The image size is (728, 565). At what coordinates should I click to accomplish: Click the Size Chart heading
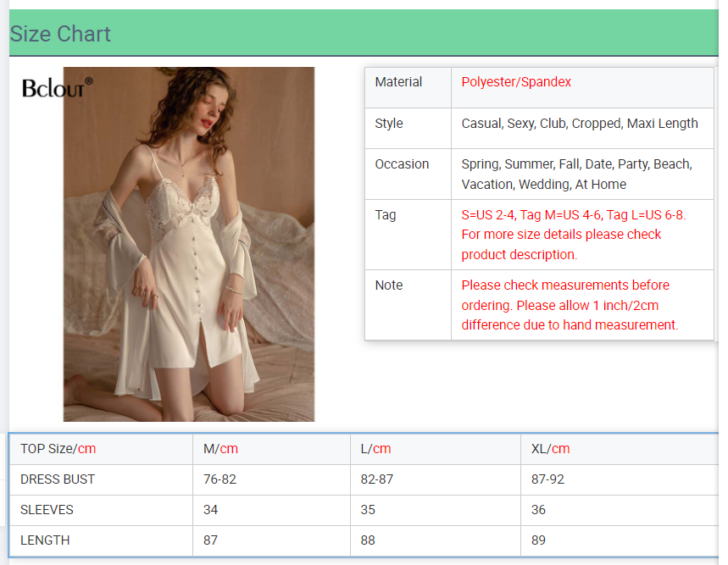coord(60,34)
